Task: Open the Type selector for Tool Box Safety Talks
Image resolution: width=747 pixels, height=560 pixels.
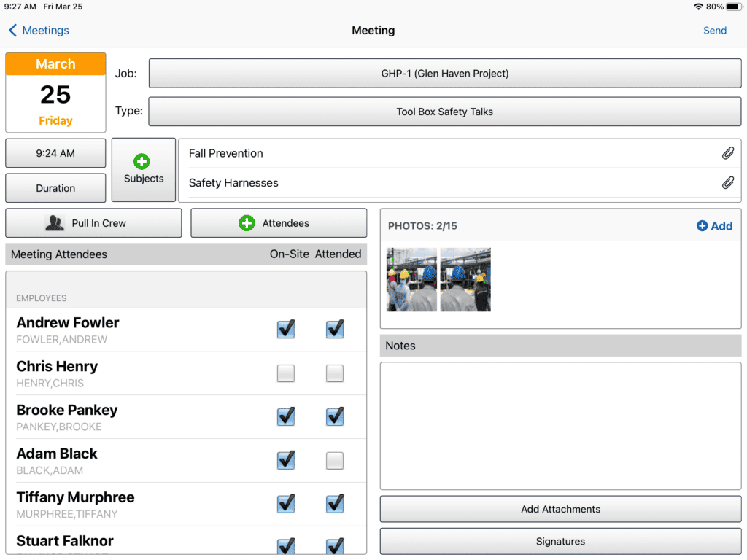Action: [445, 111]
